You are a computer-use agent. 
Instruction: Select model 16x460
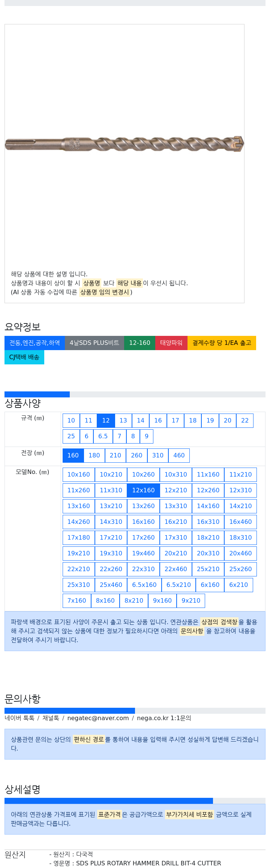point(240,522)
